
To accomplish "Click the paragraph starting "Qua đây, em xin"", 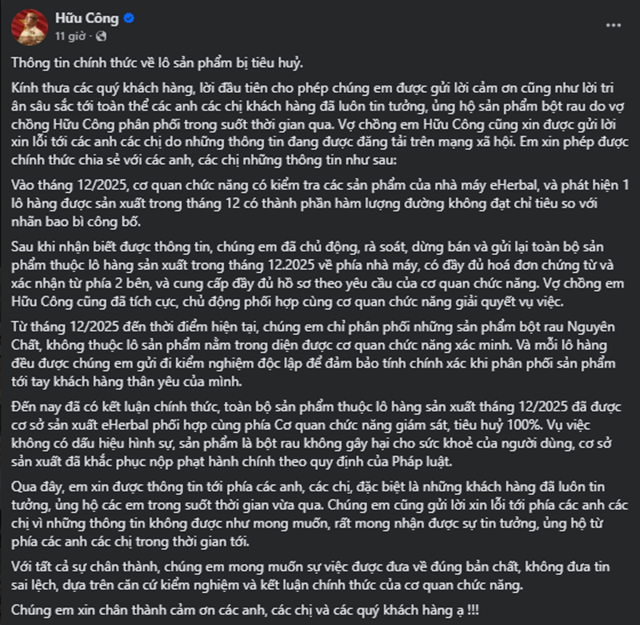I will [320, 514].
